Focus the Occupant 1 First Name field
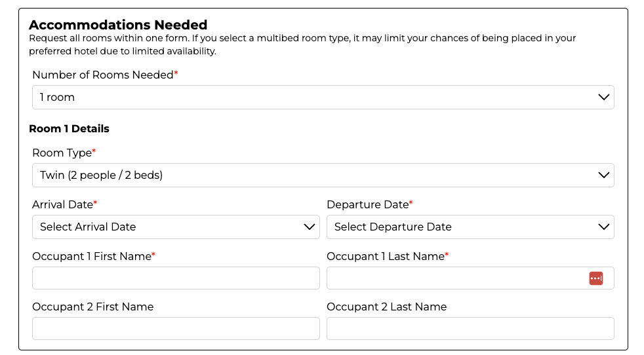The image size is (644, 355). (x=176, y=278)
